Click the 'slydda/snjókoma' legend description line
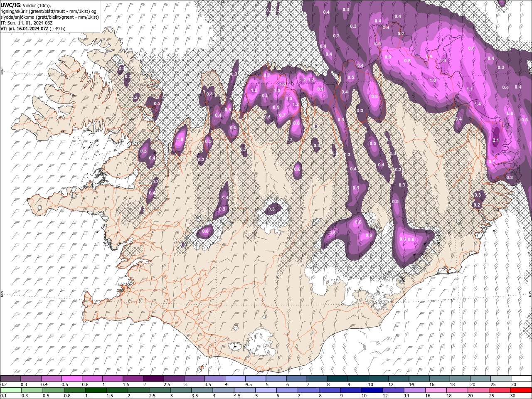The image size is (532, 399). click(x=49, y=17)
